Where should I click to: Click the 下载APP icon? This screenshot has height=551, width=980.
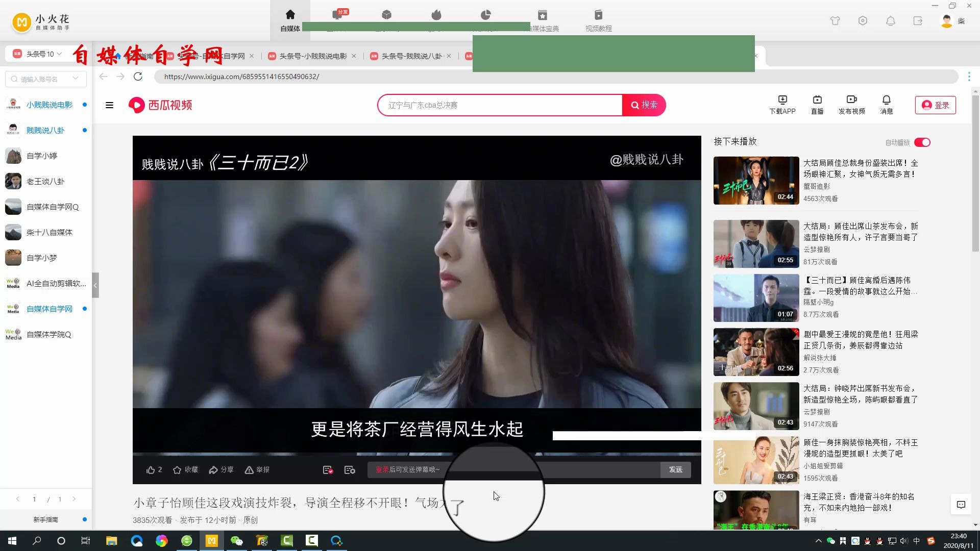point(782,105)
